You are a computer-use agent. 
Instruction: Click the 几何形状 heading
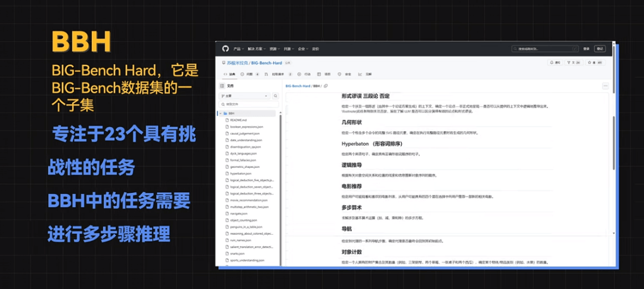point(352,122)
